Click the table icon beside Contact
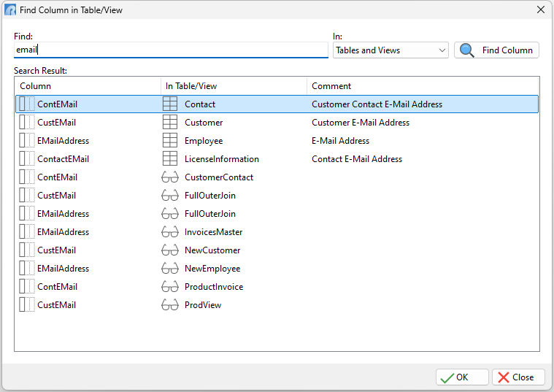 169,104
